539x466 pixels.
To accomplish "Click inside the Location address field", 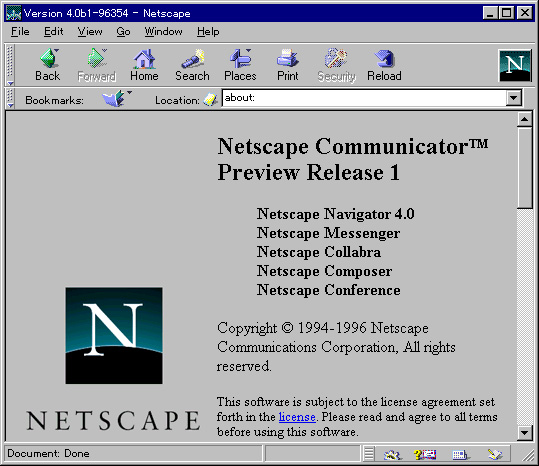I will pyautogui.click(x=364, y=98).
